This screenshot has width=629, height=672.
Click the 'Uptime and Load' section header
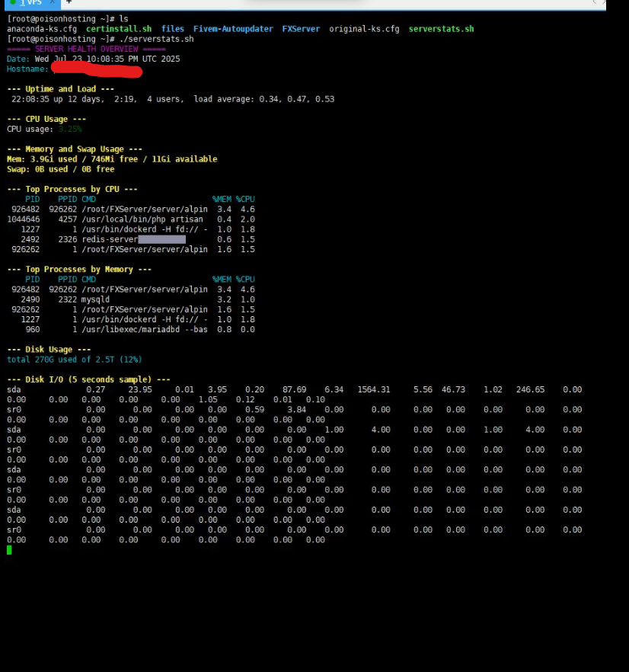pos(60,89)
